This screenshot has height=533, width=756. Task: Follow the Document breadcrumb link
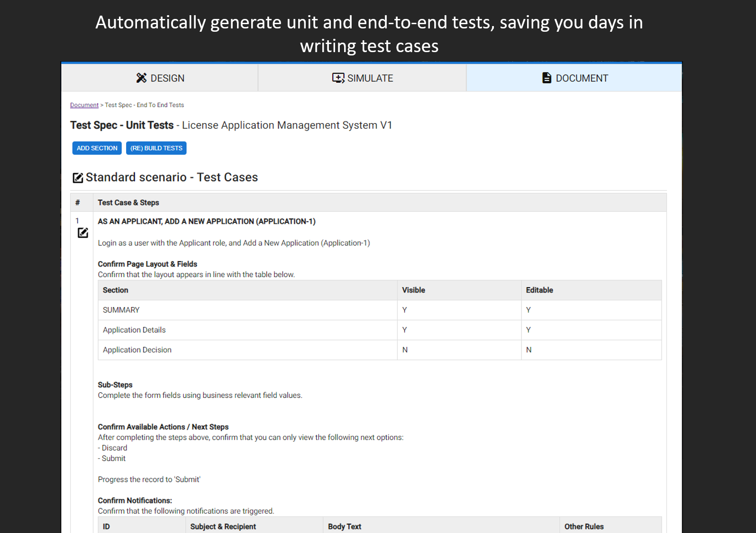pyautogui.click(x=84, y=105)
